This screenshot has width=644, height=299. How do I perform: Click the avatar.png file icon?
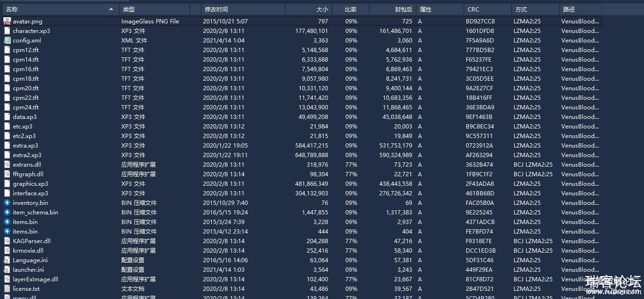point(7,21)
